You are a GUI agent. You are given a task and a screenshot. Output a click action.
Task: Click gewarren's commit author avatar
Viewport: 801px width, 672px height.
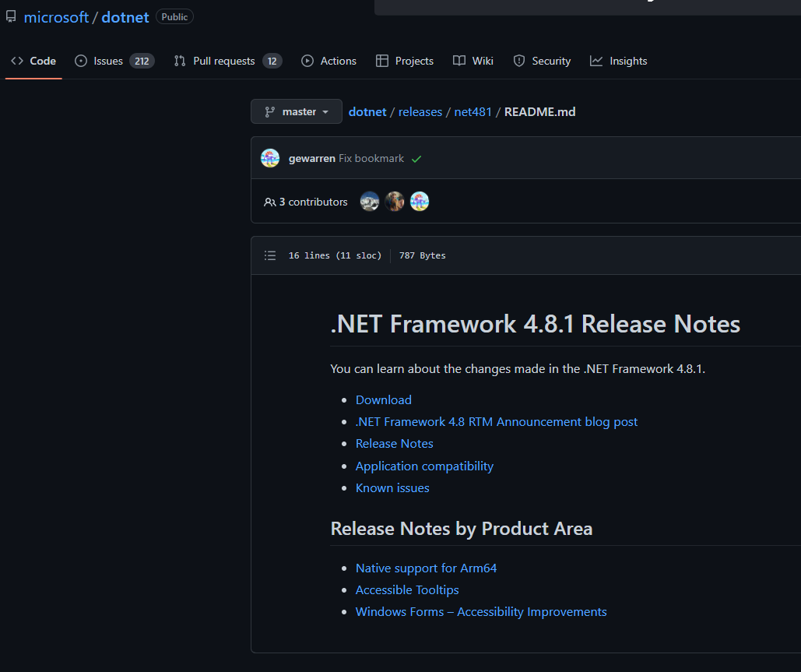pos(270,158)
